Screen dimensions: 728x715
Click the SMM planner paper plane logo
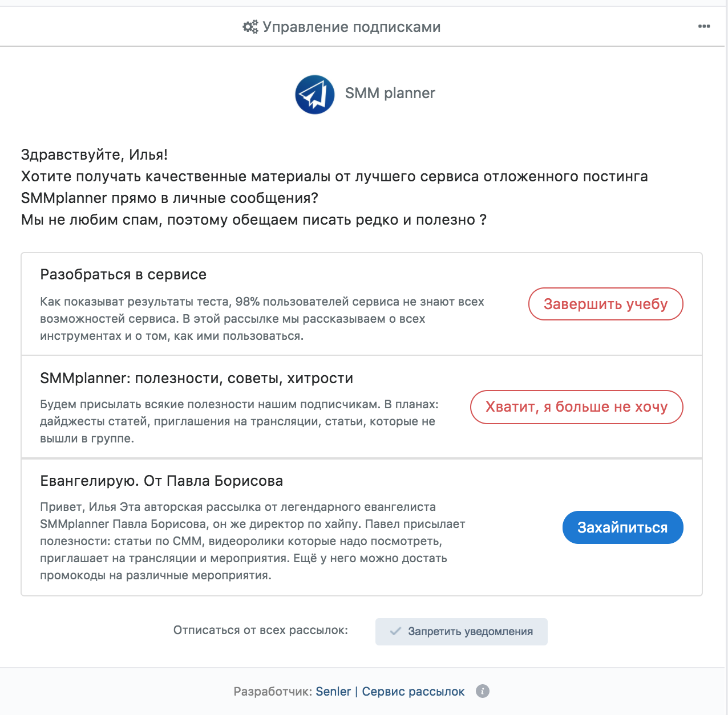coord(315,95)
